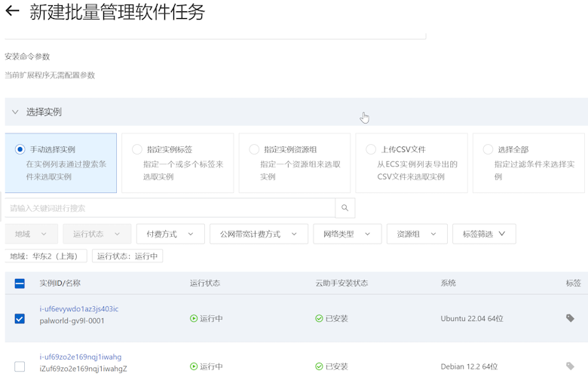The width and height of the screenshot is (588, 386).
Task: Uncheck the palworld-gv9l-0001 instance checkbox
Action: click(20, 318)
